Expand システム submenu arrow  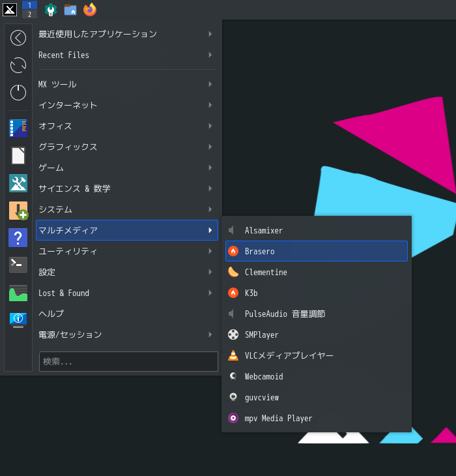tap(210, 209)
